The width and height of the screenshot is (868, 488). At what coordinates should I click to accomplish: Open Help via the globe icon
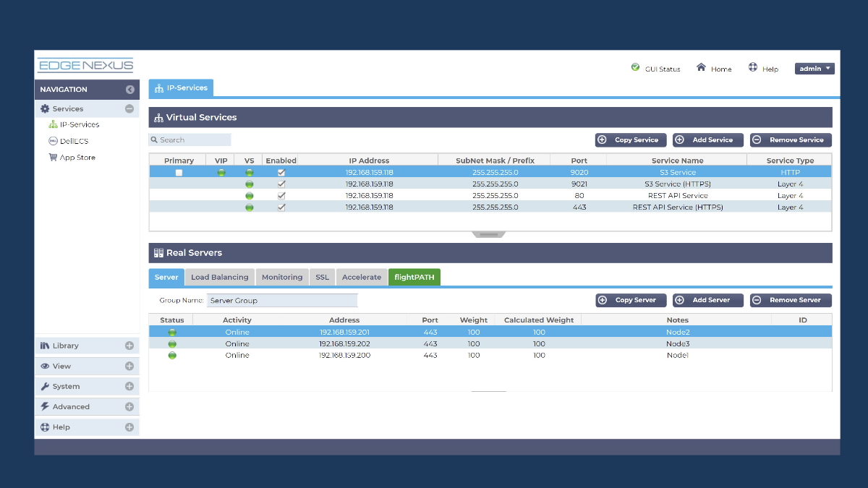[x=752, y=69]
